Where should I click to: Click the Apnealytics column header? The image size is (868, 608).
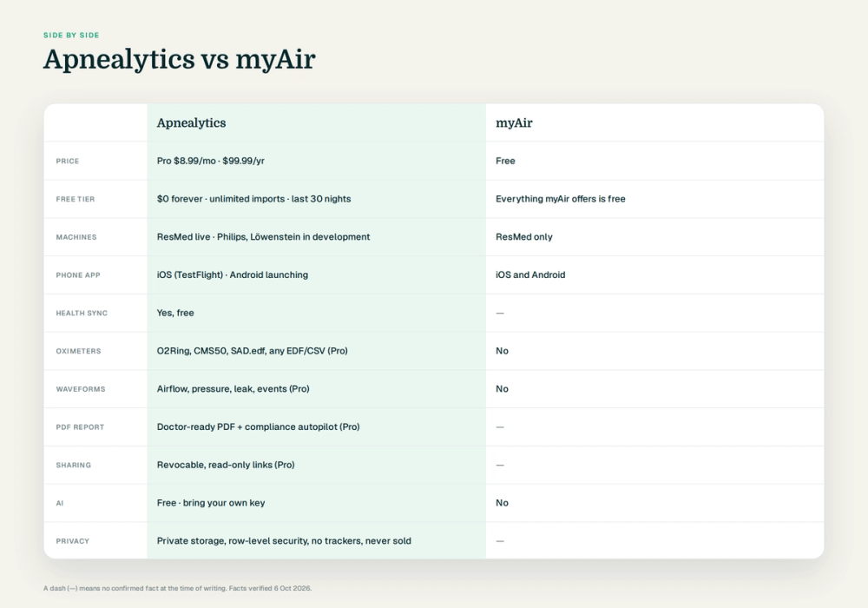(191, 123)
